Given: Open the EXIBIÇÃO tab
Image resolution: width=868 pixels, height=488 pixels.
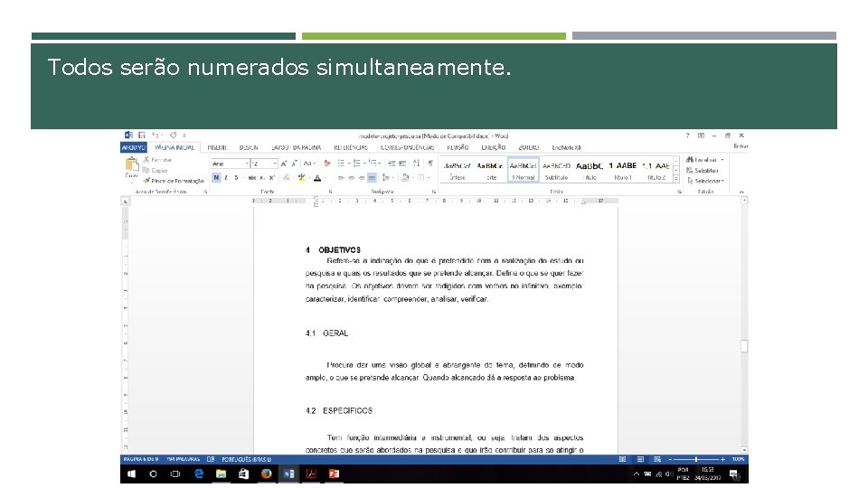Looking at the screenshot, I should (494, 147).
